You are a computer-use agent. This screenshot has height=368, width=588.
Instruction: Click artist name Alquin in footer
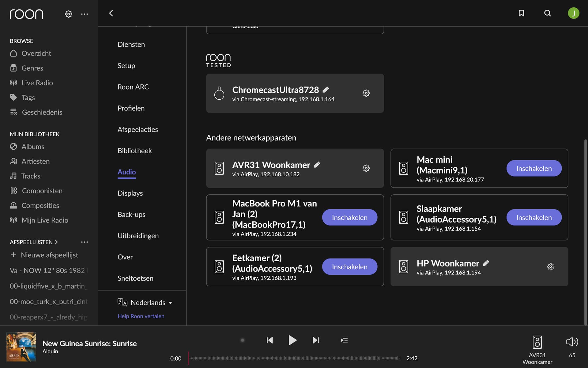click(x=50, y=351)
